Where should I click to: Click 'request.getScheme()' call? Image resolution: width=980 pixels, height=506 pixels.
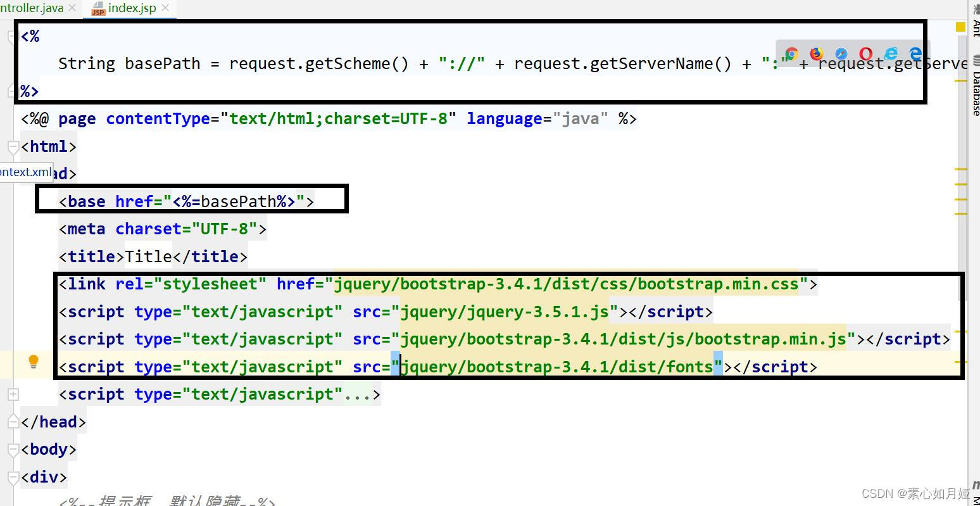(x=319, y=63)
